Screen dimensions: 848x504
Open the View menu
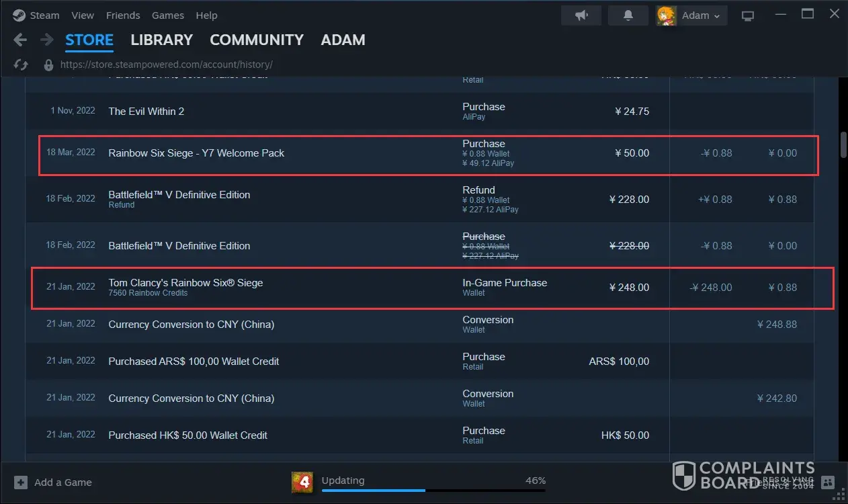(x=83, y=15)
